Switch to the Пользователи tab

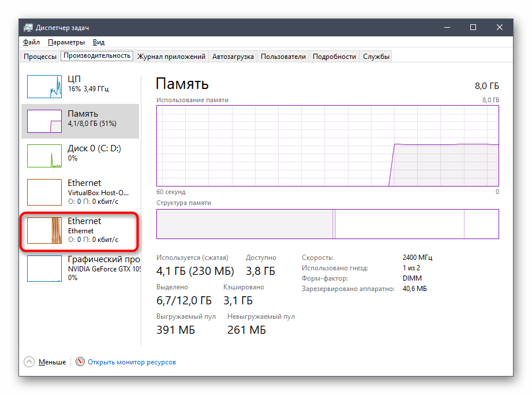[x=283, y=57]
